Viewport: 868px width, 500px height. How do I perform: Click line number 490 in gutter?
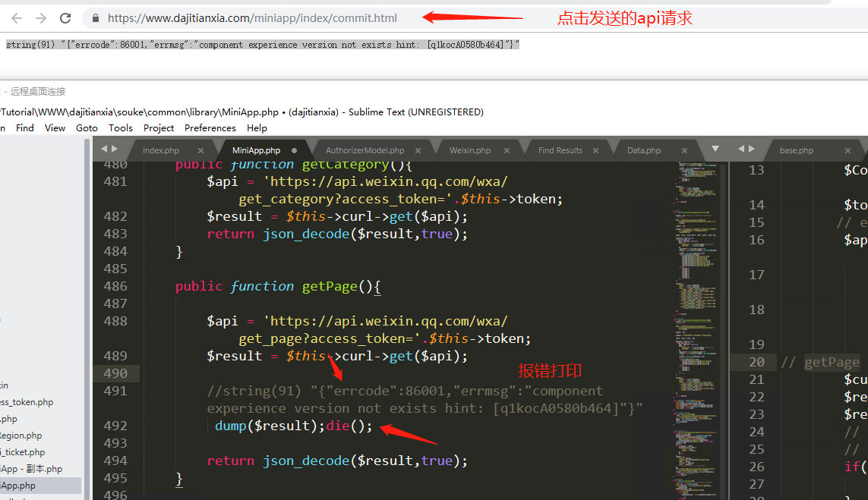point(115,373)
